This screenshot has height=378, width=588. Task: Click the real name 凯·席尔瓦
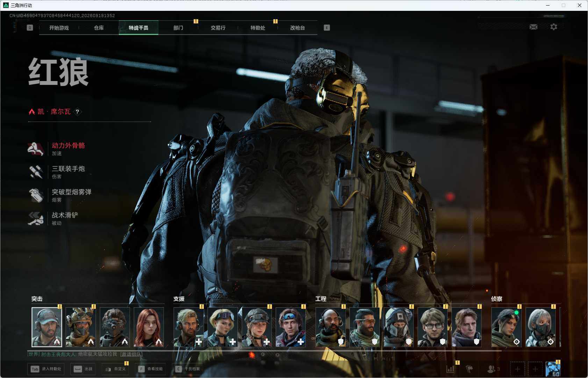pos(54,112)
